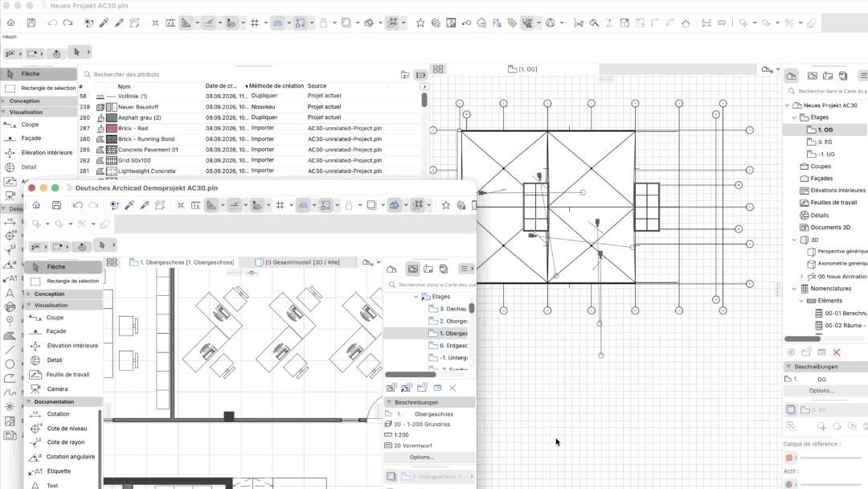This screenshot has width=868, height=489.
Task: Click the home icon in the Demoprojekt toolbar
Action: pyautogui.click(x=36, y=205)
